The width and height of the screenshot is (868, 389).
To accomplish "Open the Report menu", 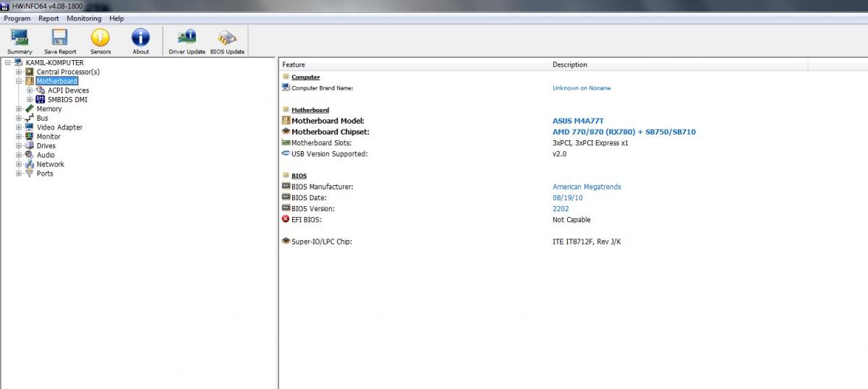I will tap(49, 18).
